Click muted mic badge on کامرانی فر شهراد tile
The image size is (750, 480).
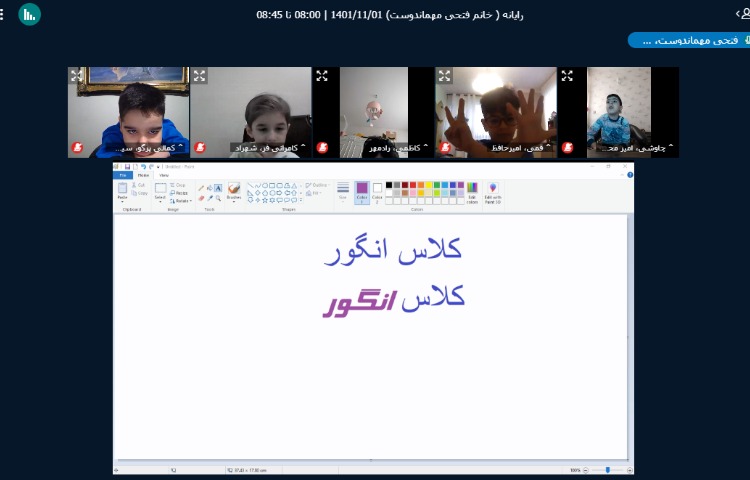[x=200, y=148]
